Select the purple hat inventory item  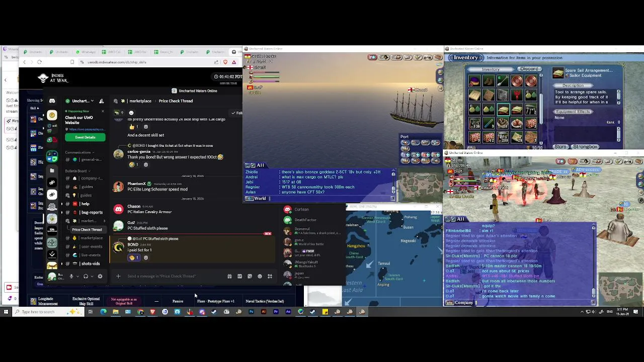pos(474,81)
